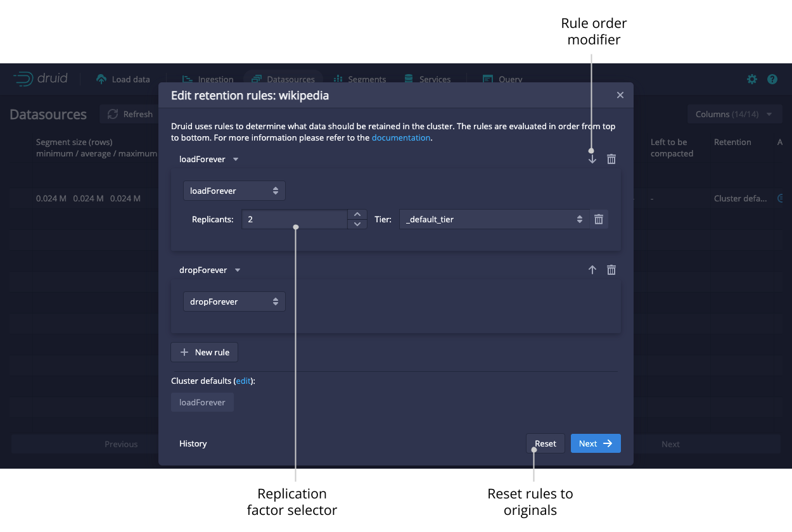Increase Replicants value with up stepper
Screen dimensions: 792x532
pos(357,215)
